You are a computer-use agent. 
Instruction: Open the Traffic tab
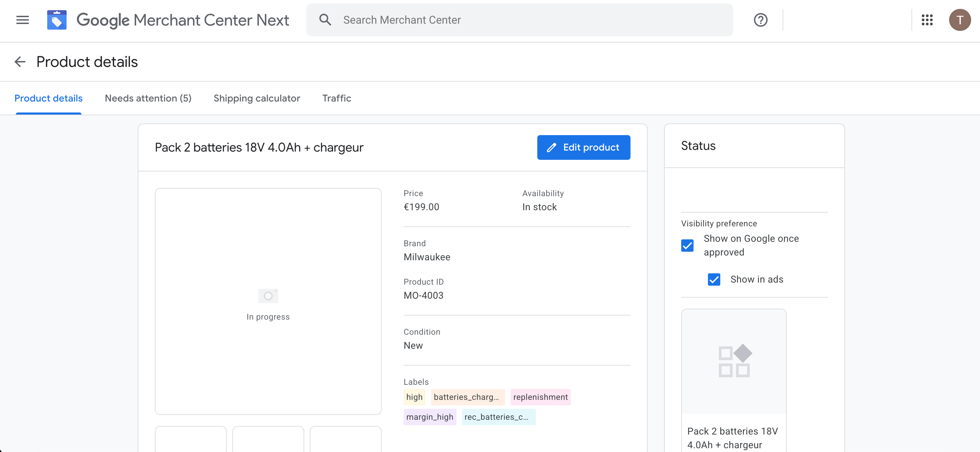coord(337,98)
